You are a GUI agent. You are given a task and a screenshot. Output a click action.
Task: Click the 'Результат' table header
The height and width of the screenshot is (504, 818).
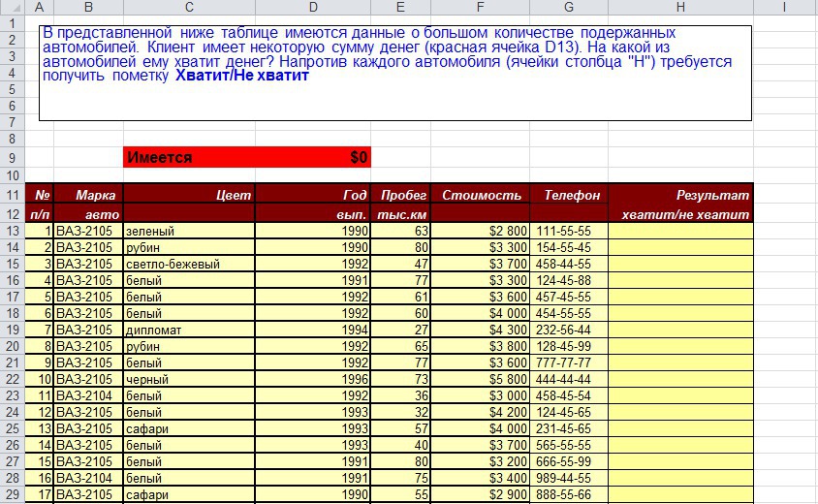pos(680,195)
